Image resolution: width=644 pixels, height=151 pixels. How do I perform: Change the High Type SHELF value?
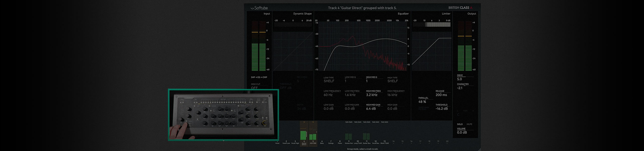click(392, 81)
